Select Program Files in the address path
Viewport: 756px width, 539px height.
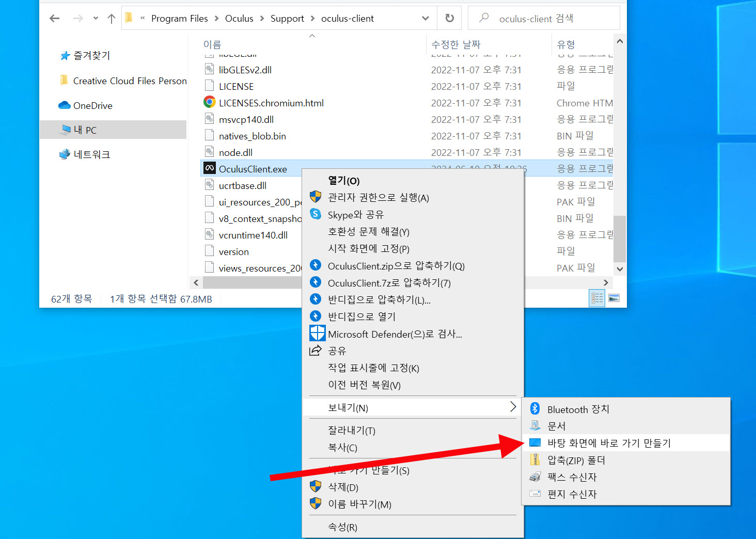[x=179, y=19]
